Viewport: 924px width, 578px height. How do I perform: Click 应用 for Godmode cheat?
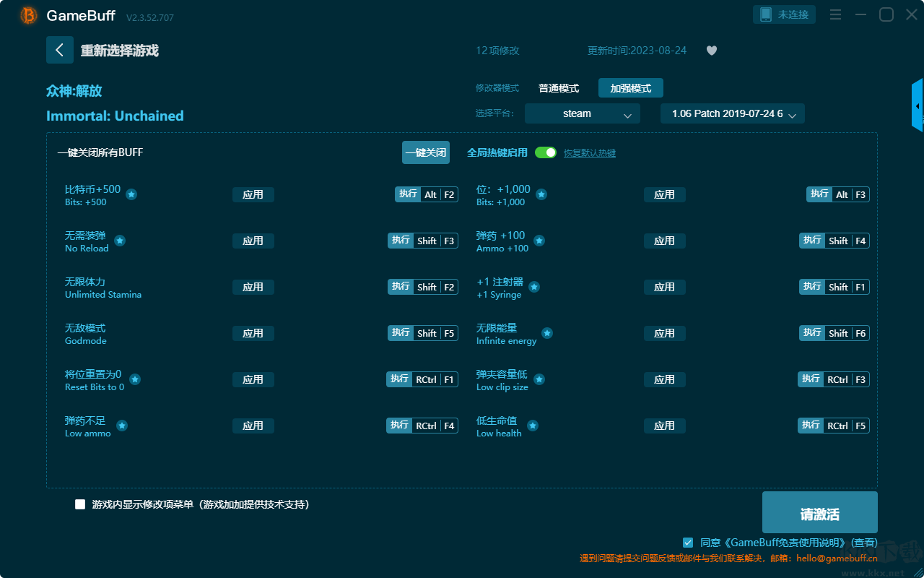(x=253, y=333)
